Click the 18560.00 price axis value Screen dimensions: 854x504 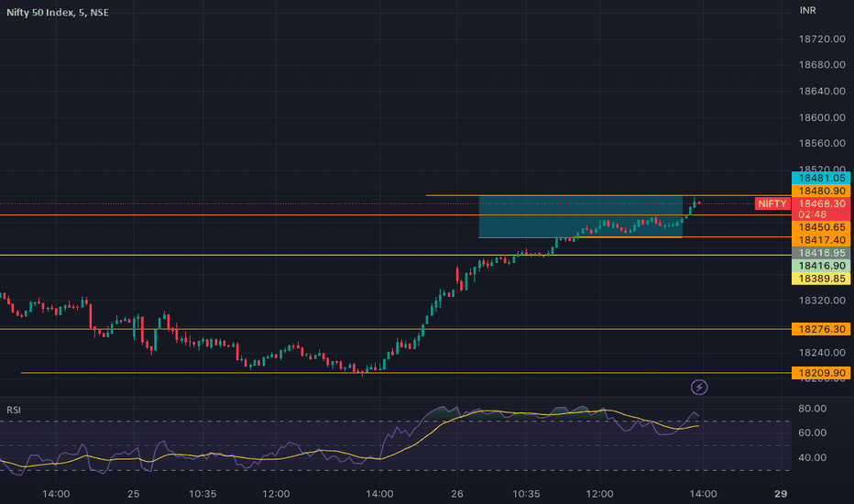coord(822,143)
